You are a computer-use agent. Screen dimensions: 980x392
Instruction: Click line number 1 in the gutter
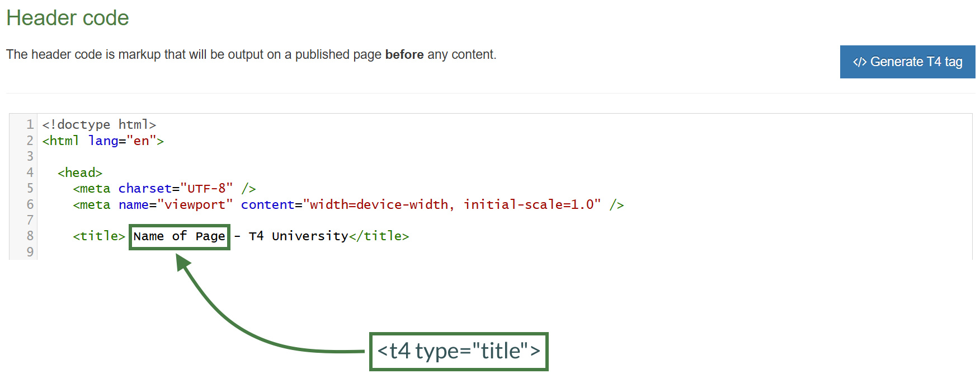coord(30,124)
